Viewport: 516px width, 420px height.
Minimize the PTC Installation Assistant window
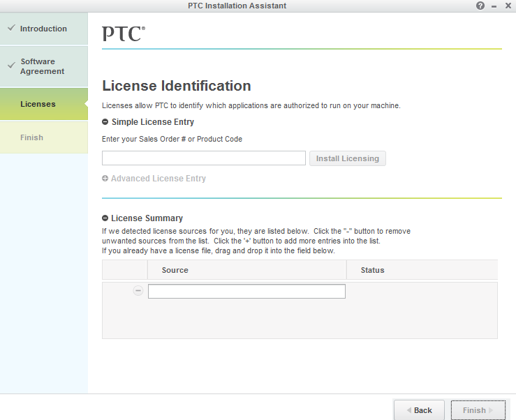[494, 6]
